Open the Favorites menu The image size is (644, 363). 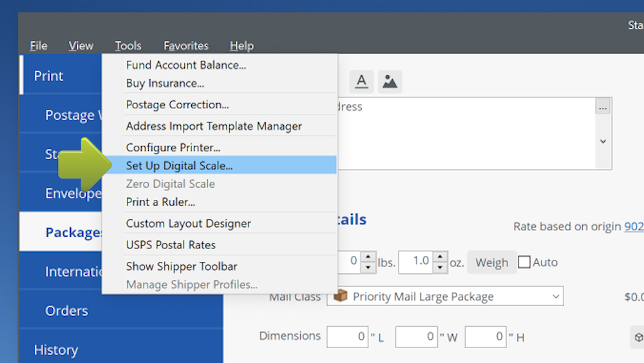point(185,46)
